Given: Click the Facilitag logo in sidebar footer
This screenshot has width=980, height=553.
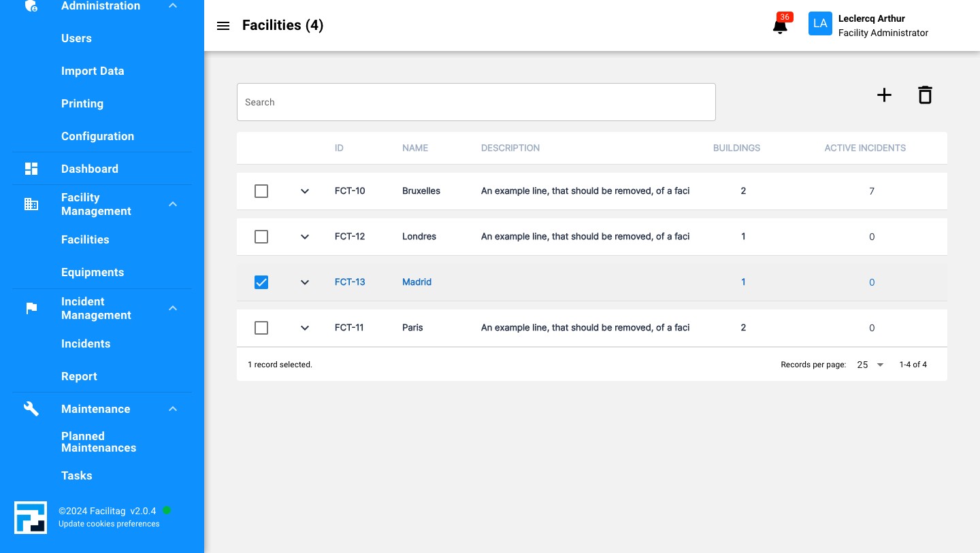Looking at the screenshot, I should pos(31,518).
